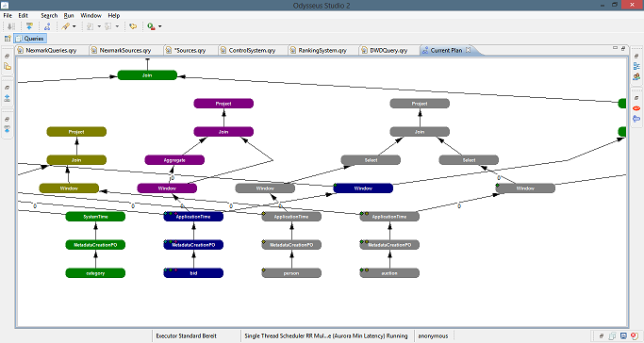Open the back navigation history dropdown
This screenshot has width=644, height=343.
(x=99, y=26)
